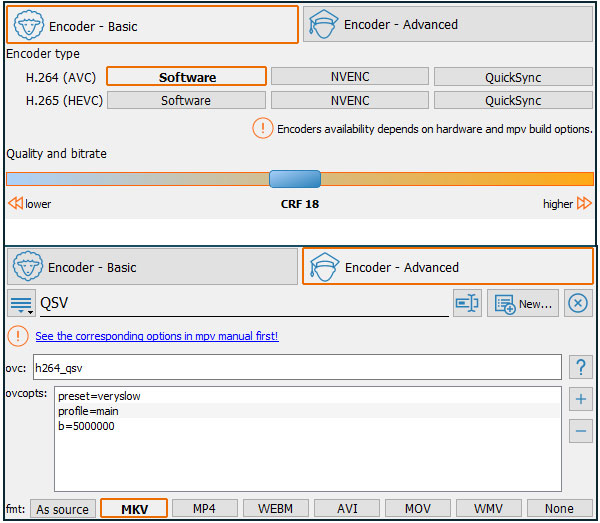This screenshot has height=523, width=600.
Task: Choose MOV format
Action: coord(418,508)
